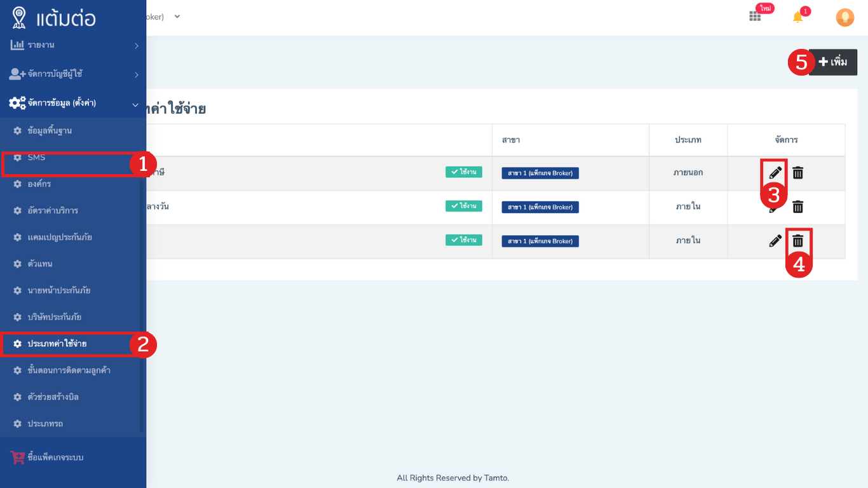Edit the last table row with pencil icon
The image size is (868, 488).
tap(775, 241)
